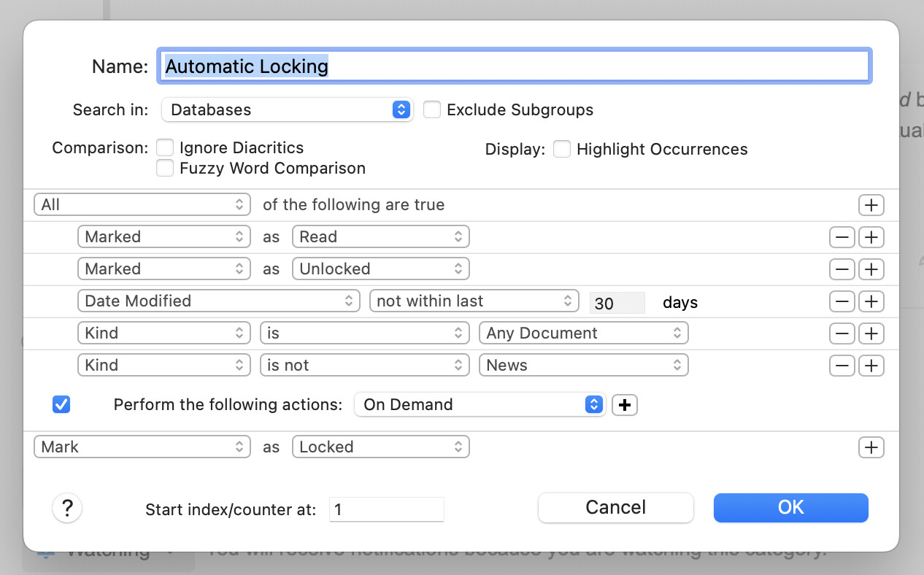Enable the Exclude Subgroups checkbox
The height and width of the screenshot is (575, 924).
click(432, 110)
